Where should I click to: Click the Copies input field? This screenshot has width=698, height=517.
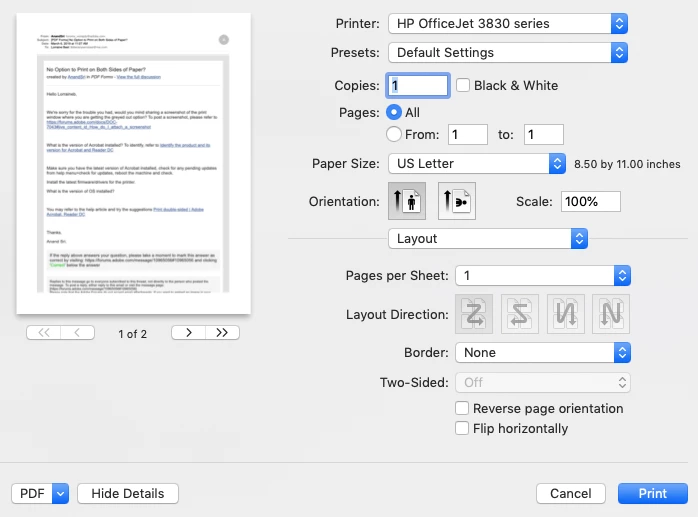[x=418, y=85]
